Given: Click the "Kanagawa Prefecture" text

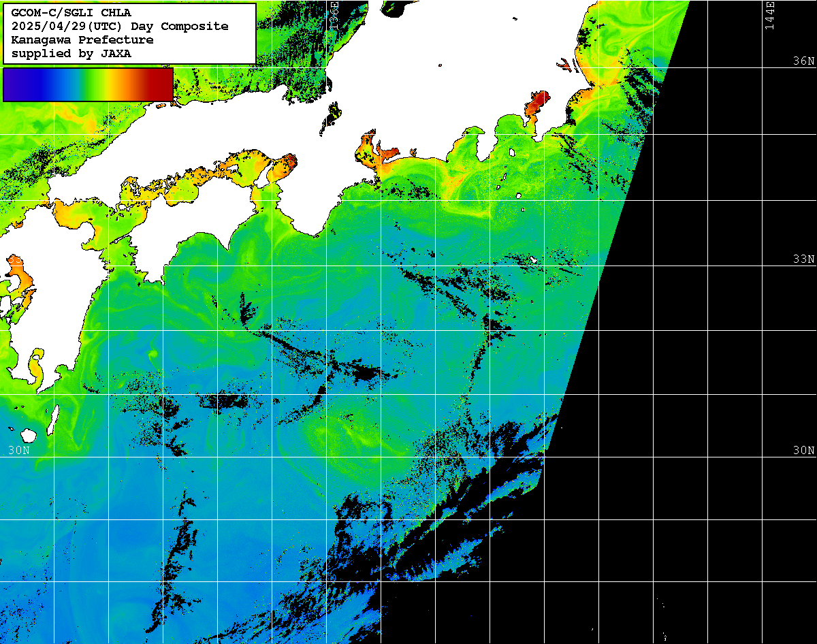Looking at the screenshot, I should pos(82,39).
